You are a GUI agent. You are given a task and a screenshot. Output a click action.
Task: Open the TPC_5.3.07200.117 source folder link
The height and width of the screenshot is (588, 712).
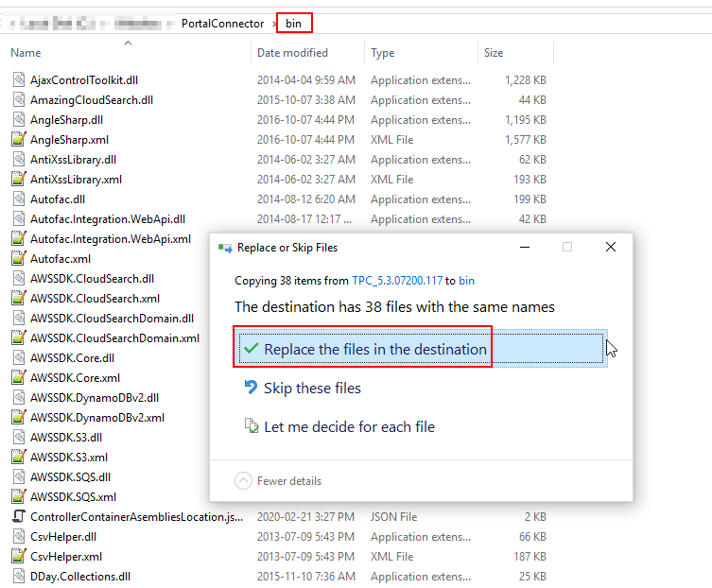click(397, 281)
